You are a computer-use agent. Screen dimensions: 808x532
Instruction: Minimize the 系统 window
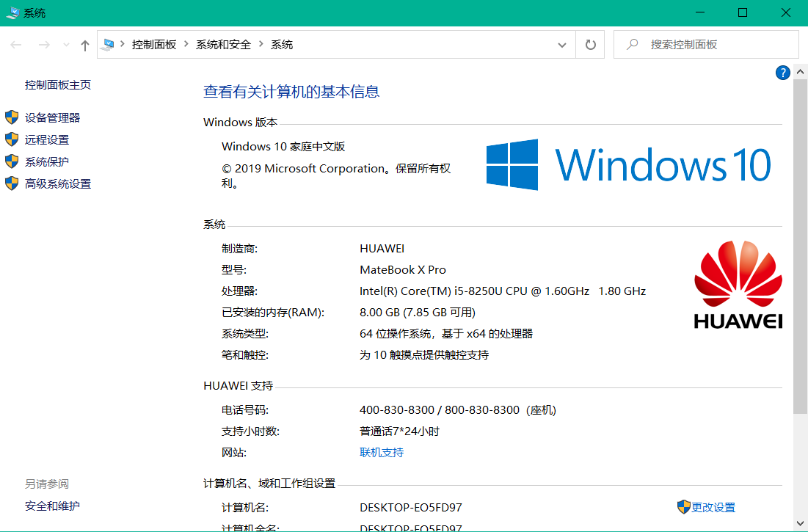(700, 13)
